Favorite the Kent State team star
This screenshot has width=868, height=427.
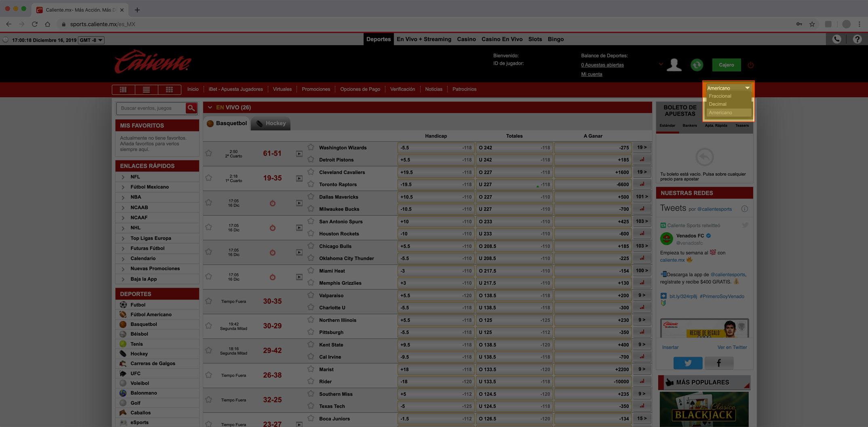click(311, 344)
